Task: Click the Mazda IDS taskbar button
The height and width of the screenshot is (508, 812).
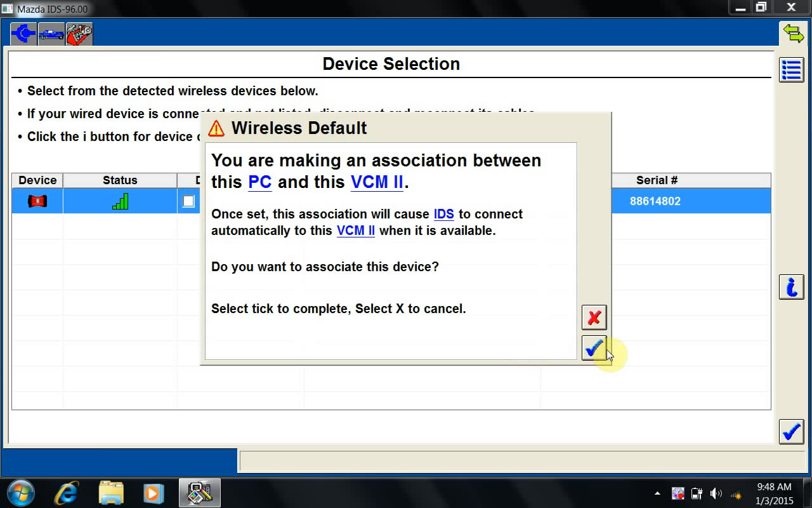Action: [200, 493]
